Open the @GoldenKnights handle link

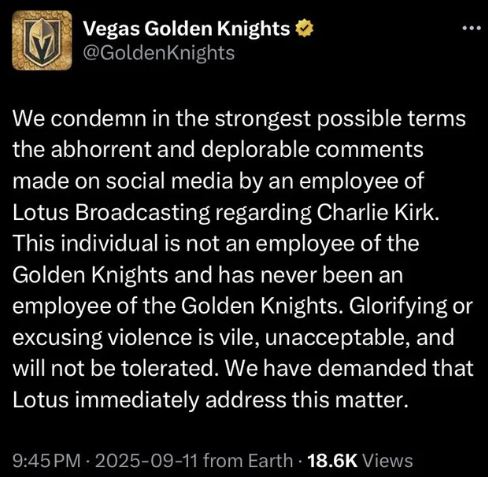pos(159,53)
